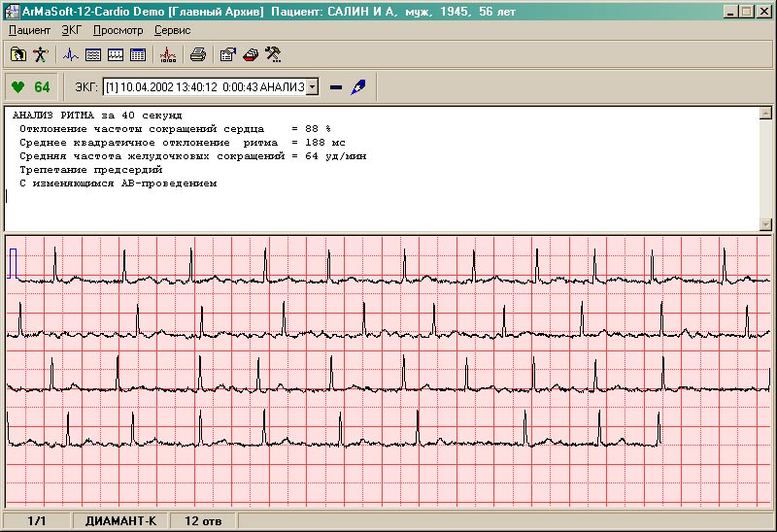Print the ECG with the printer icon
Image resolution: width=777 pixels, height=532 pixels.
198,54
